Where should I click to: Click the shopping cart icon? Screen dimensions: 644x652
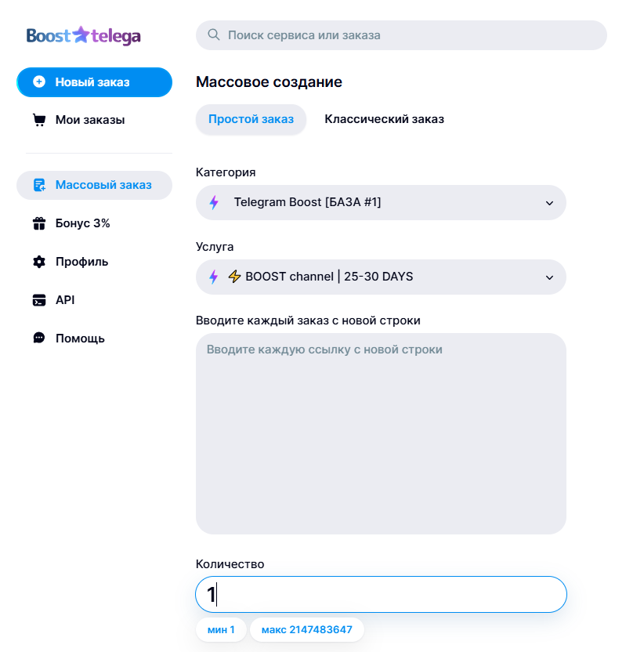[39, 120]
